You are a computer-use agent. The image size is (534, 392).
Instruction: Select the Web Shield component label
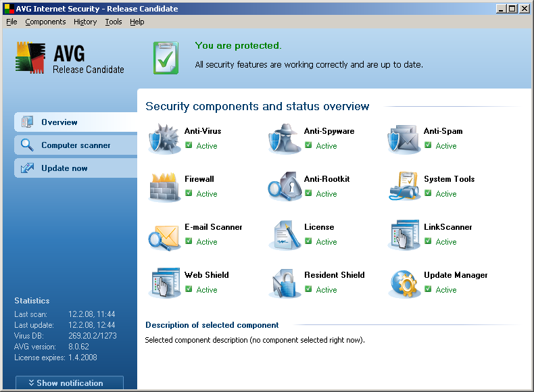click(x=206, y=275)
